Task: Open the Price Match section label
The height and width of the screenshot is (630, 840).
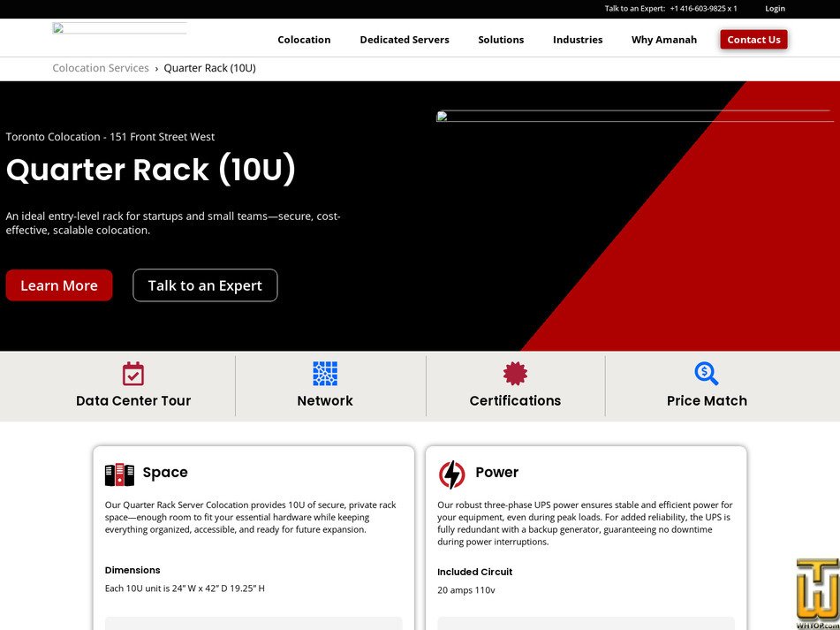Action: (707, 401)
